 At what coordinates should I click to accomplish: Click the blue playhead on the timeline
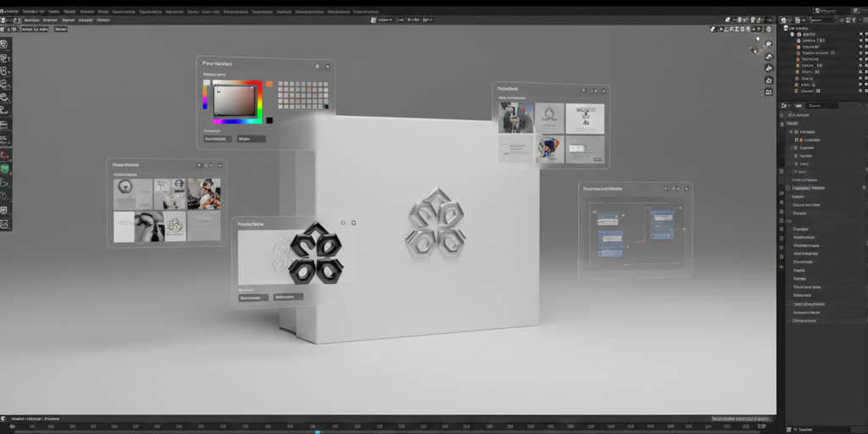(x=318, y=431)
